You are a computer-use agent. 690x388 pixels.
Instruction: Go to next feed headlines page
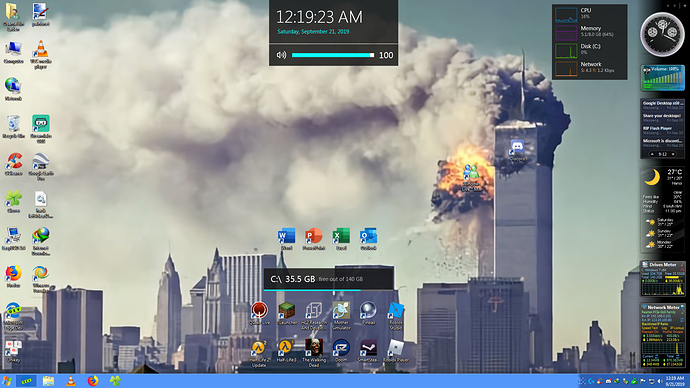pos(673,154)
